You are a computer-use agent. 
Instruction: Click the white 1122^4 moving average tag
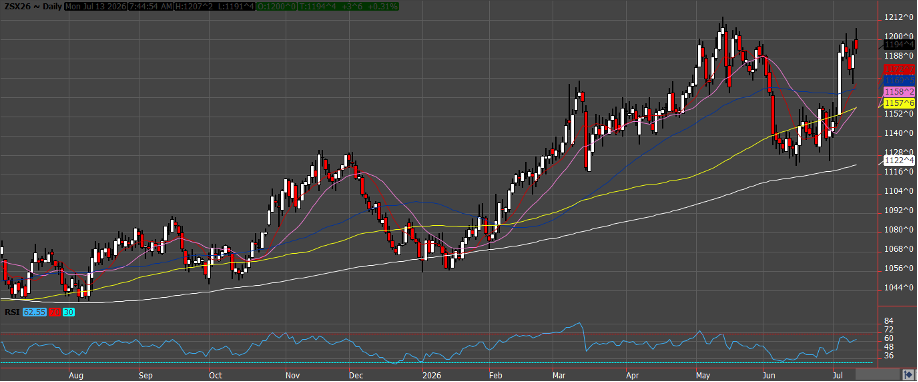pyautogui.click(x=899, y=159)
